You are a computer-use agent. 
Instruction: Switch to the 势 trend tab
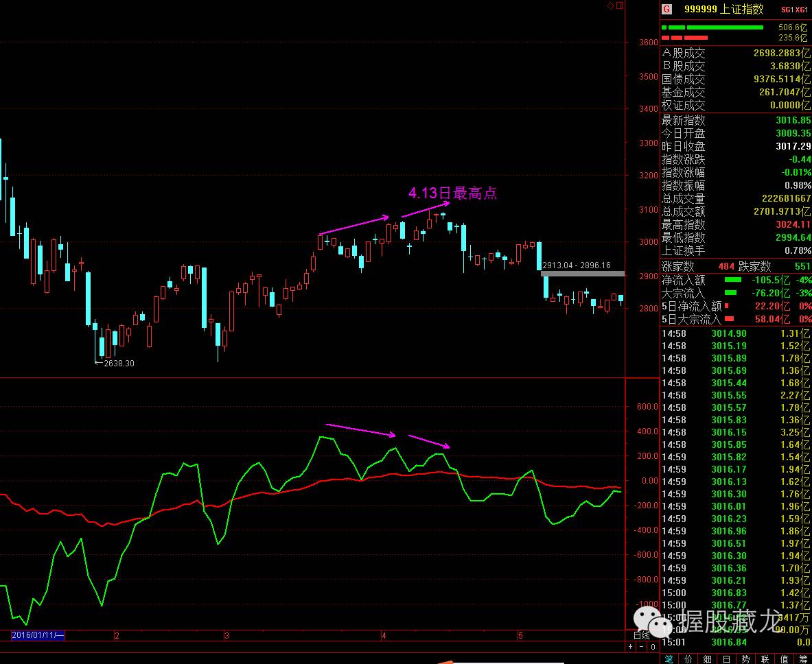coord(745,659)
